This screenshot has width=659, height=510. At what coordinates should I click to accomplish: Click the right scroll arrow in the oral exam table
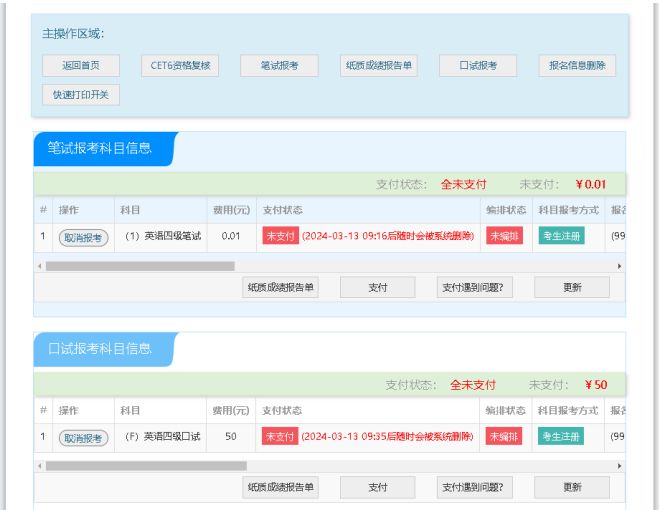point(619,466)
